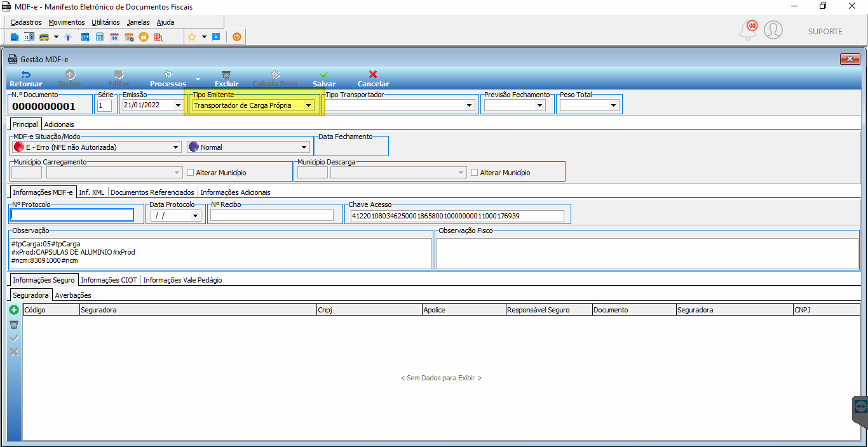This screenshot has height=447, width=868.
Task: Open the Tipo Emitente dropdown
Action: pyautogui.click(x=308, y=105)
